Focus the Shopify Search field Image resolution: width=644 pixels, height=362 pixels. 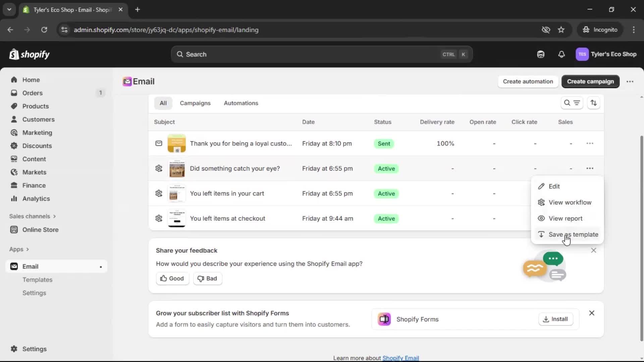[322, 54]
